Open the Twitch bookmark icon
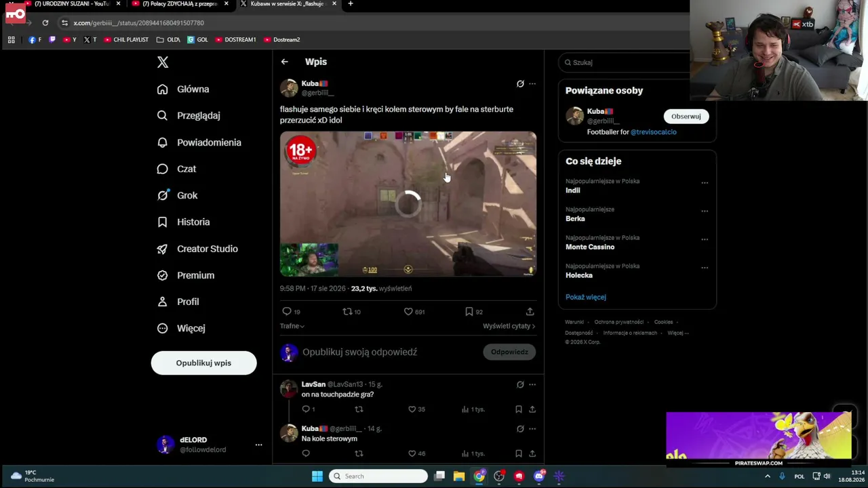 [x=52, y=40]
